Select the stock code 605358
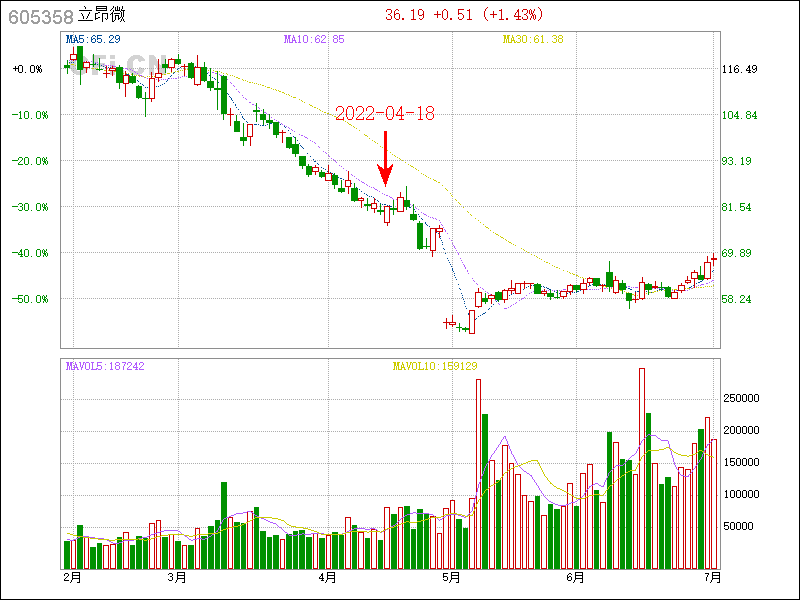 pos(40,16)
